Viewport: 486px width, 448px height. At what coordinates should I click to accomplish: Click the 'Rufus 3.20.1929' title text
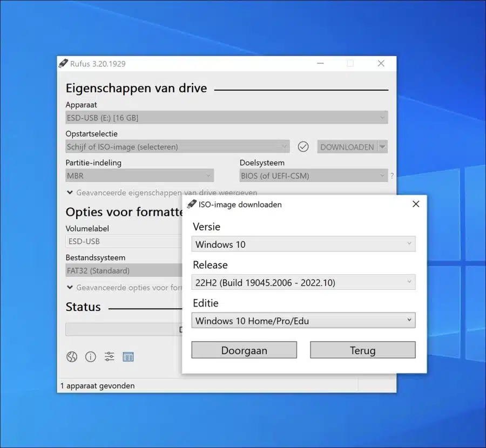98,64
